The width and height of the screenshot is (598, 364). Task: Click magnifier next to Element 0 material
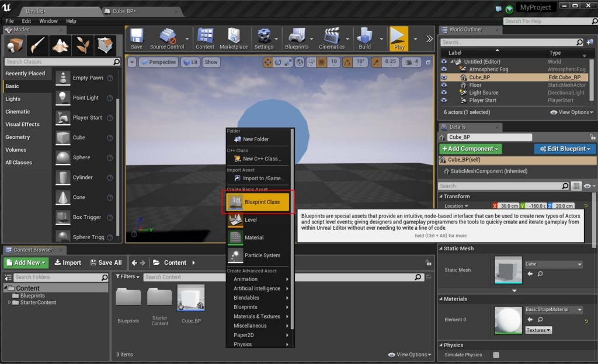(x=540, y=320)
